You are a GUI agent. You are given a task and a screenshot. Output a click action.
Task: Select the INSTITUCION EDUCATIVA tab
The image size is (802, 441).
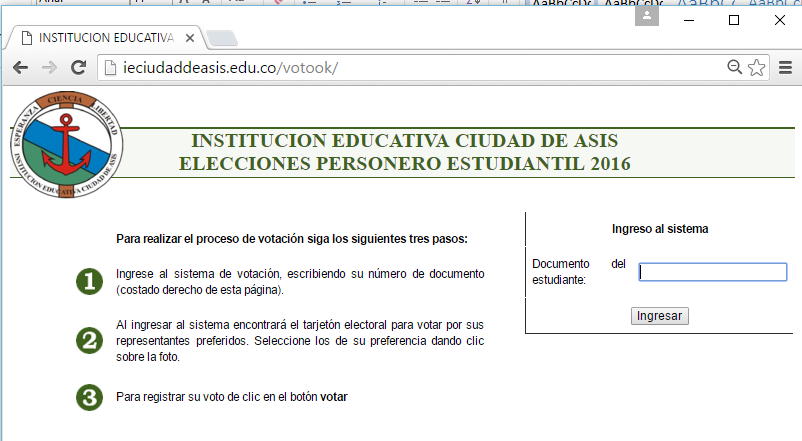[x=100, y=39]
